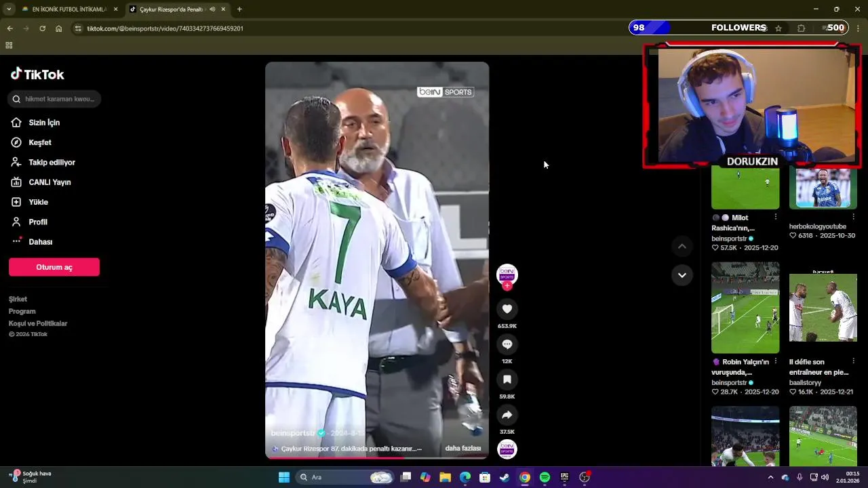The height and width of the screenshot is (488, 868).
Task: Open more options for Milot Rashica video
Action: click(x=776, y=217)
